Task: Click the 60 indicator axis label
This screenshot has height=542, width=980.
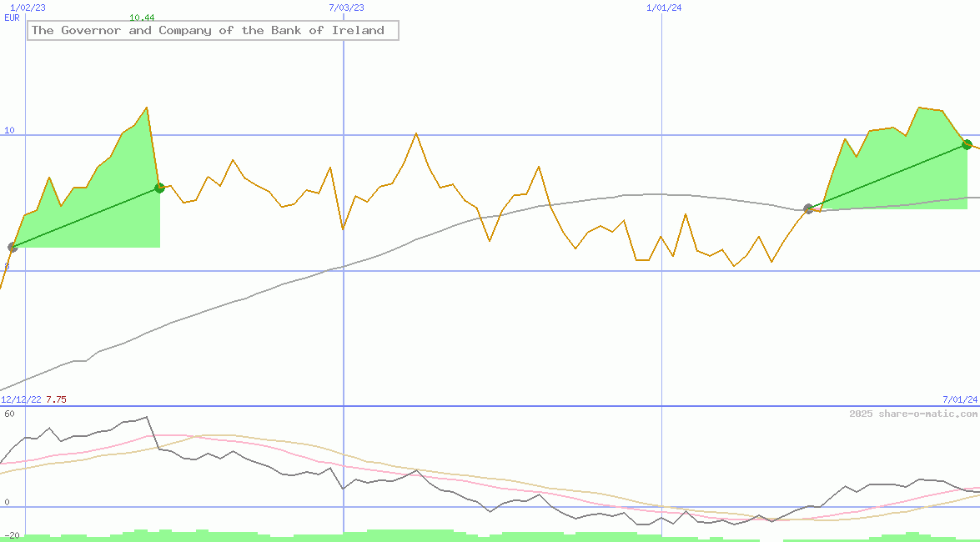Action: click(x=8, y=414)
